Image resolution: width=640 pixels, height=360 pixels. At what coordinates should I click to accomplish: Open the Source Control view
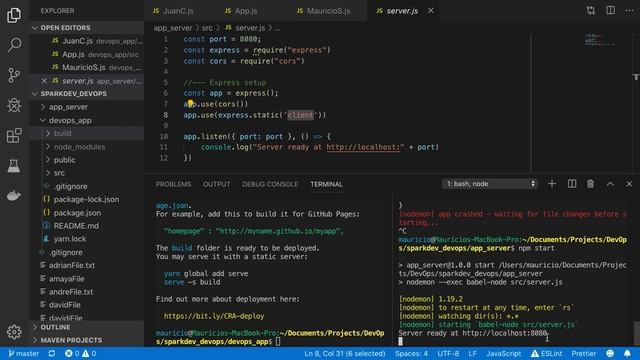click(x=14, y=75)
